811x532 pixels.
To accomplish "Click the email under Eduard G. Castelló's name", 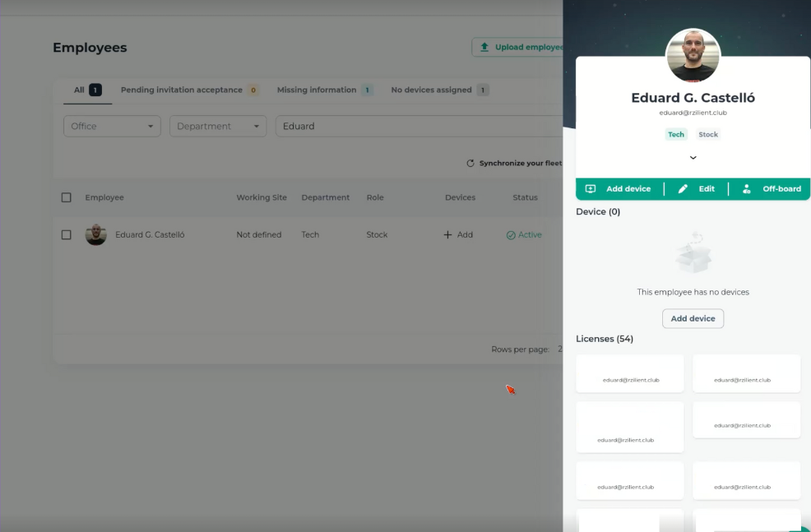I will coord(693,113).
